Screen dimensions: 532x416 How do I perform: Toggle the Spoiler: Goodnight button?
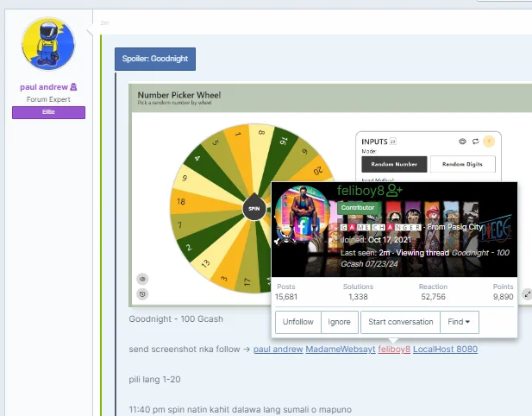(x=155, y=59)
